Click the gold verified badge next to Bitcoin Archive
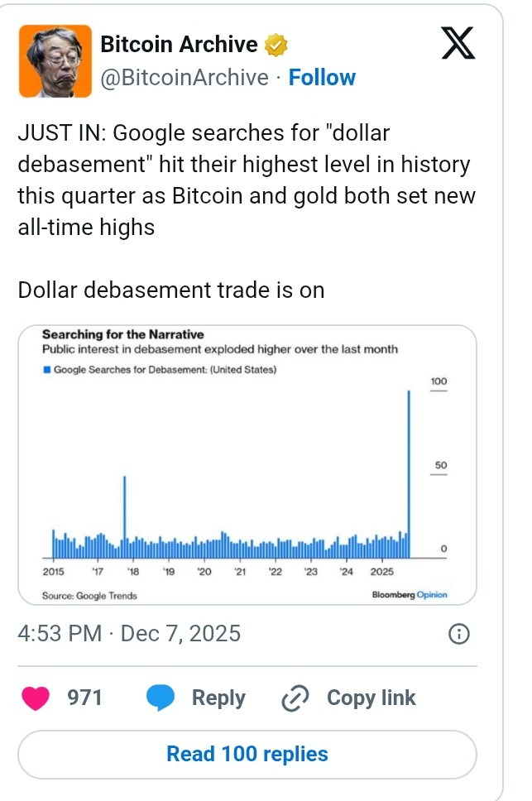 point(274,44)
